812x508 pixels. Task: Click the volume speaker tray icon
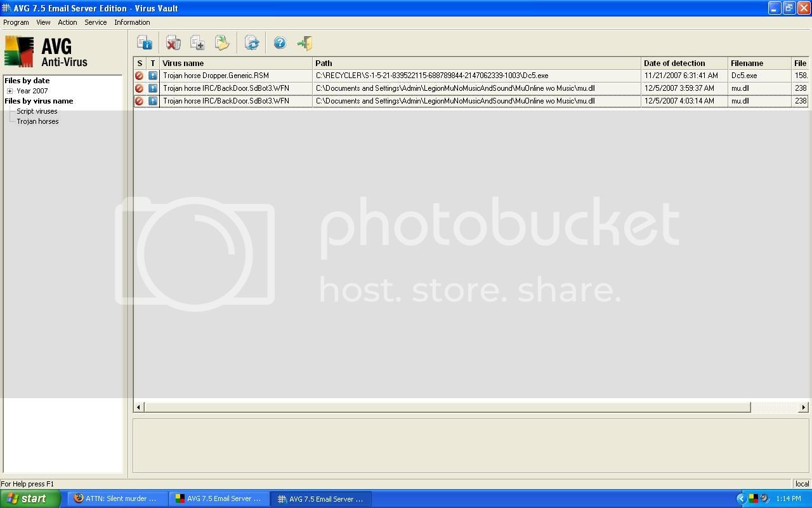(764, 498)
